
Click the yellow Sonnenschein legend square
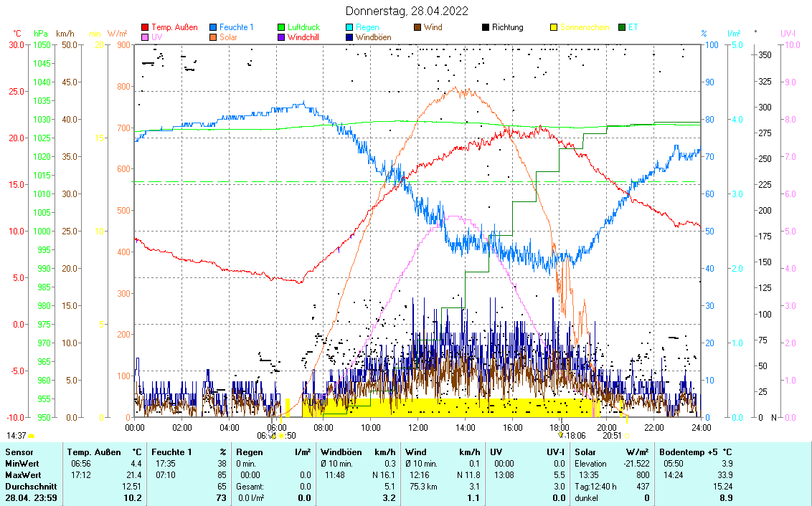554,27
